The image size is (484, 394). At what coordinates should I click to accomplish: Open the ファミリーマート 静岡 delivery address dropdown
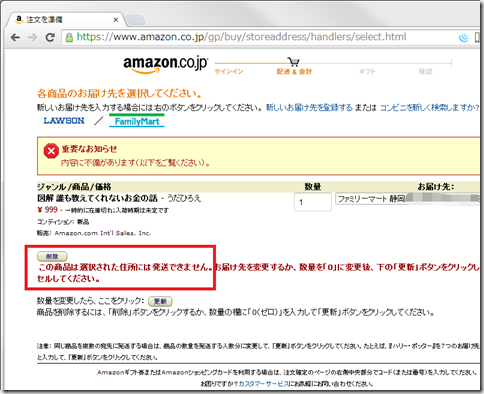click(407, 199)
